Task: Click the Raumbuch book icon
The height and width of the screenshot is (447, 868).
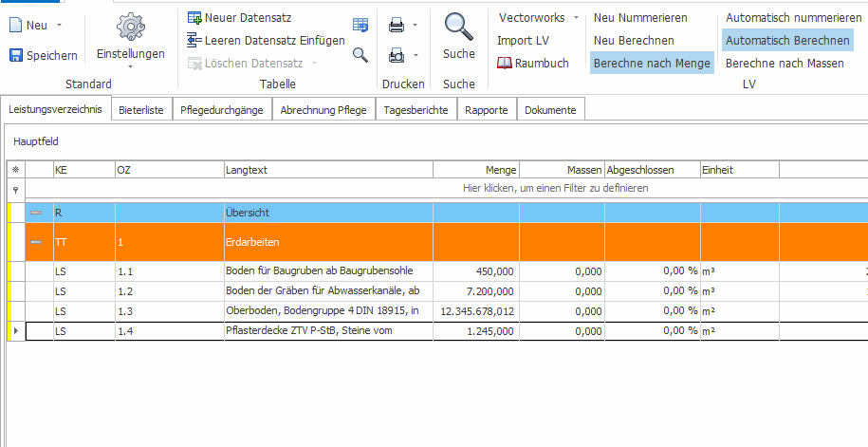Action: 505,64
